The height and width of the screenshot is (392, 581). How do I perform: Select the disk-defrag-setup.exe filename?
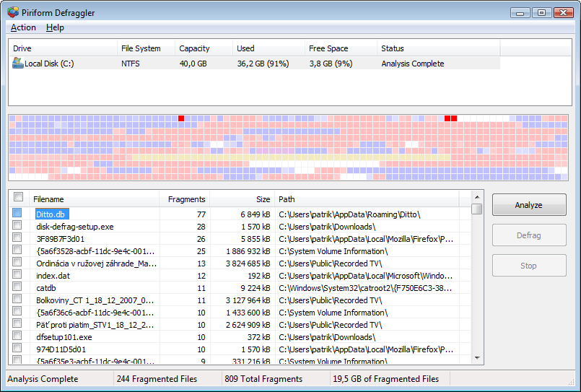click(x=75, y=227)
